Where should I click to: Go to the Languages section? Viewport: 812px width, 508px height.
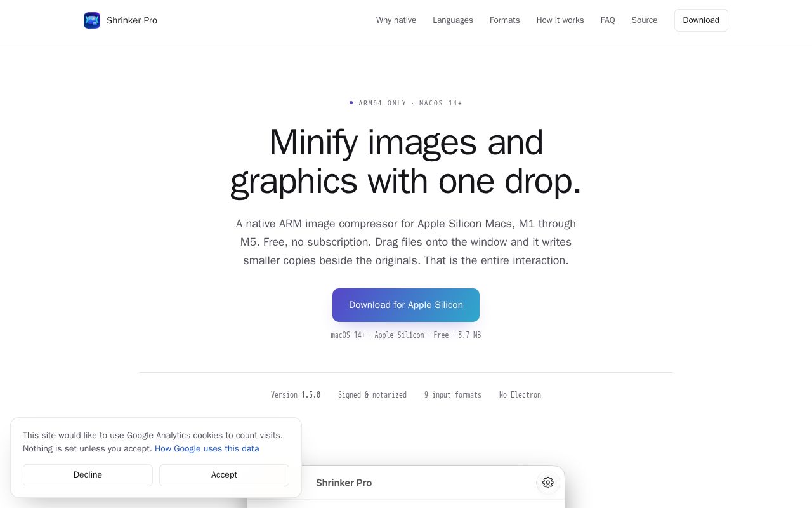coord(453,20)
